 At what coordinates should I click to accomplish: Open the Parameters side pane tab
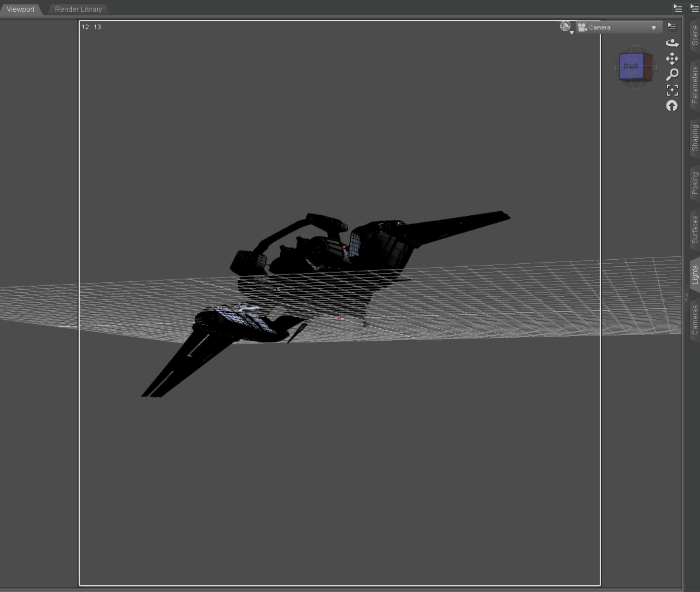tap(695, 85)
